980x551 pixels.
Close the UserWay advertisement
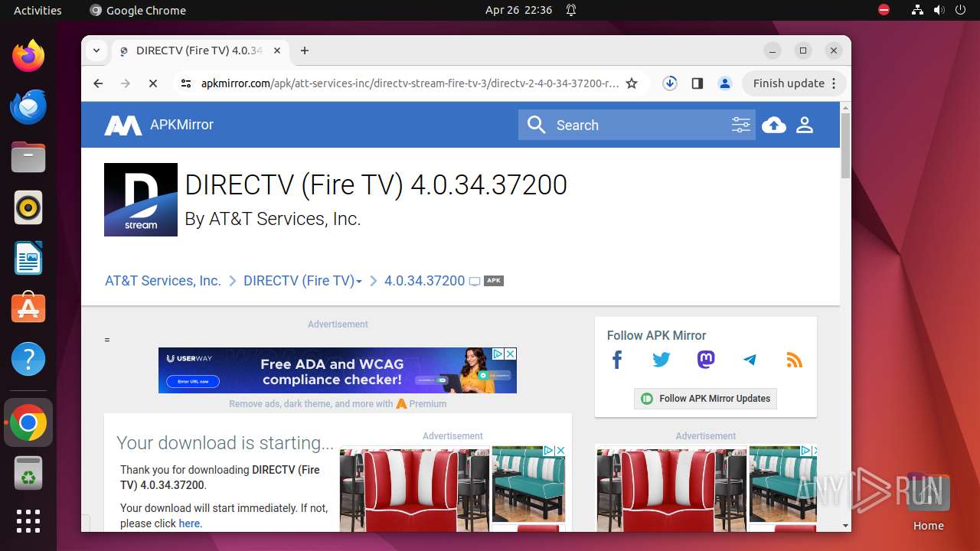(x=511, y=354)
